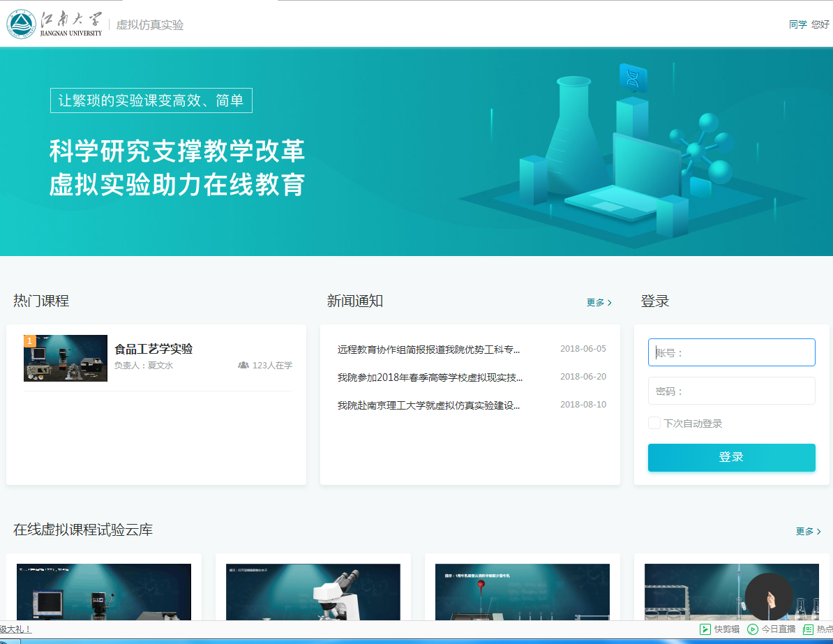Open the microscope experiment thumbnail
Screen dimensions: 833x644
[313, 592]
